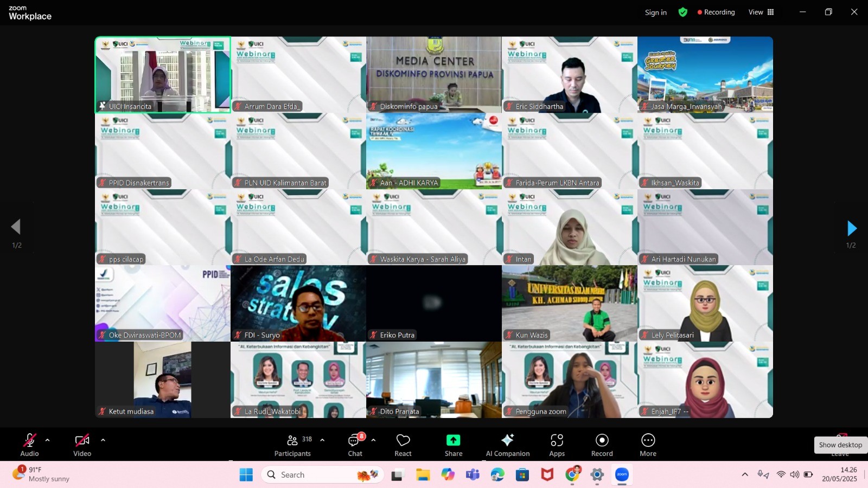Open AI Companion
The image size is (868, 488).
click(508, 445)
